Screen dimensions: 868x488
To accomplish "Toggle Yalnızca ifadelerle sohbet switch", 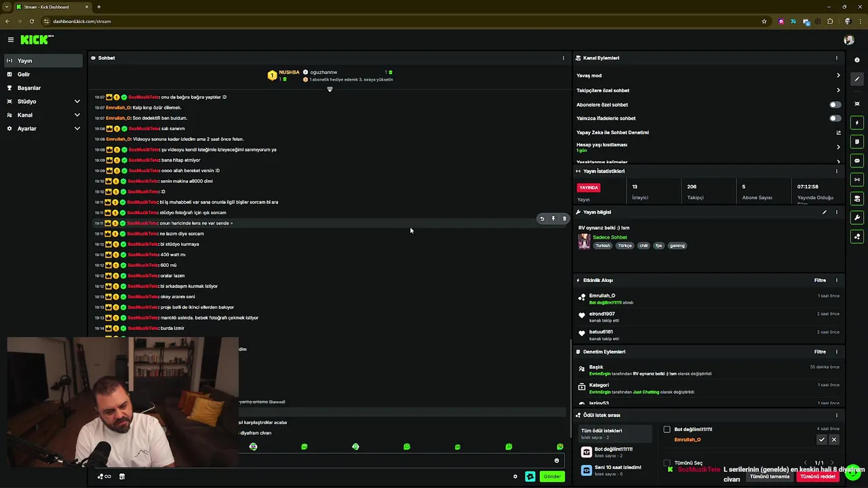I will point(835,118).
